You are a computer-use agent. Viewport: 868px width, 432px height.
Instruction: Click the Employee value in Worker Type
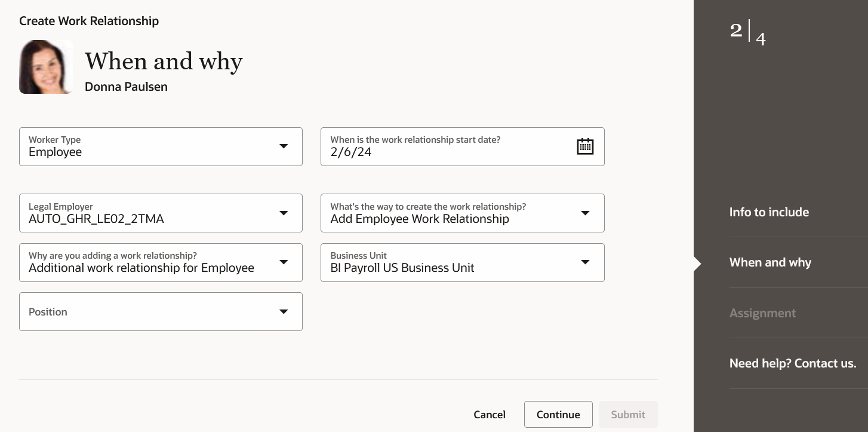click(55, 152)
